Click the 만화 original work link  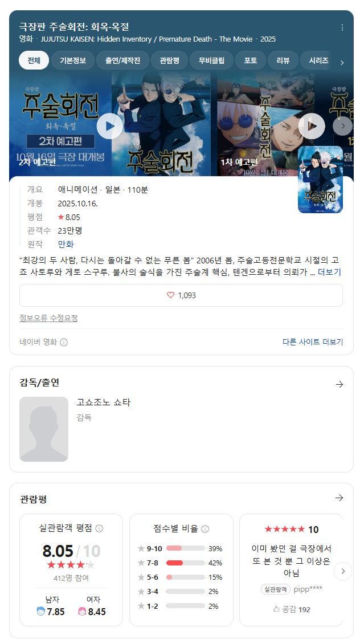tap(66, 245)
